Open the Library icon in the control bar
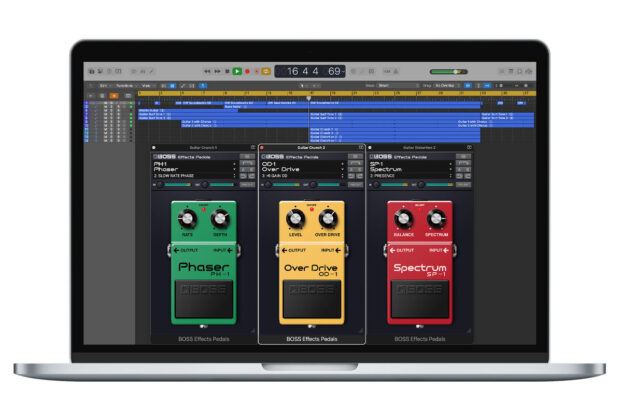 pyautogui.click(x=92, y=72)
